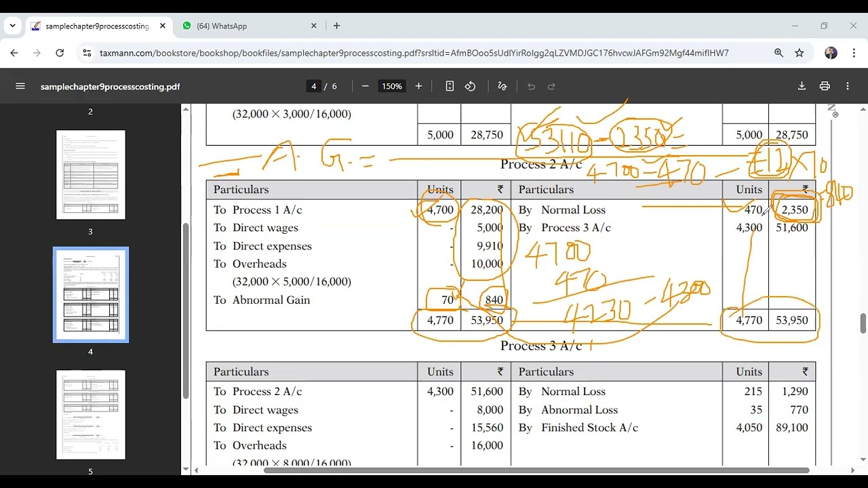Close the samplechapter9processcosting tab
The image size is (868, 488).
pos(163,26)
